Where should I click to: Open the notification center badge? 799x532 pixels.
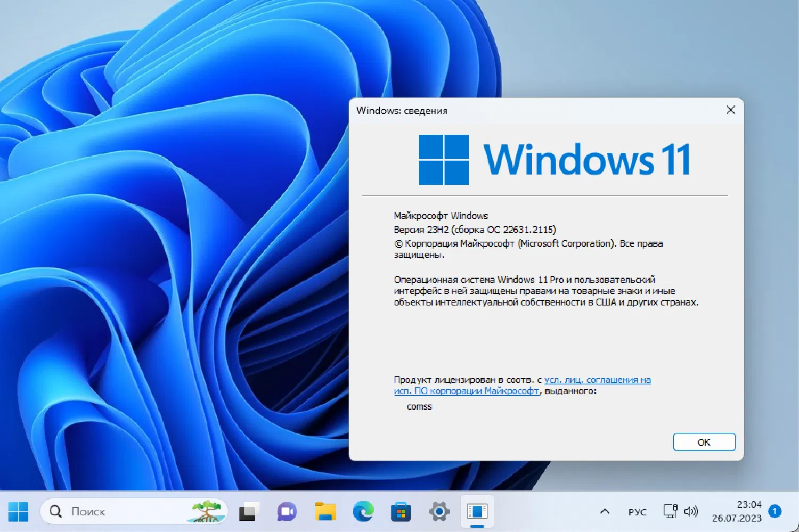pyautogui.click(x=775, y=510)
